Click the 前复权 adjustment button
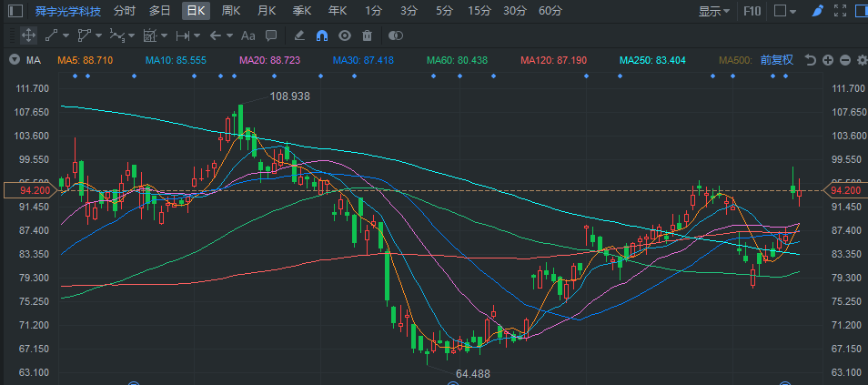 tap(777, 60)
